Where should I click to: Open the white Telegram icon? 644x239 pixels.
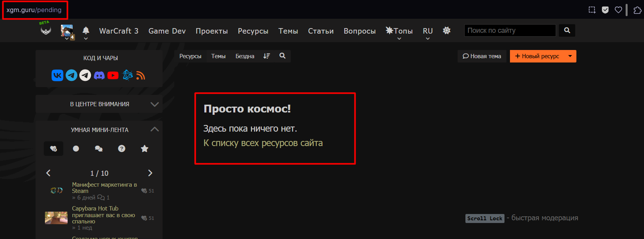pyautogui.click(x=85, y=75)
